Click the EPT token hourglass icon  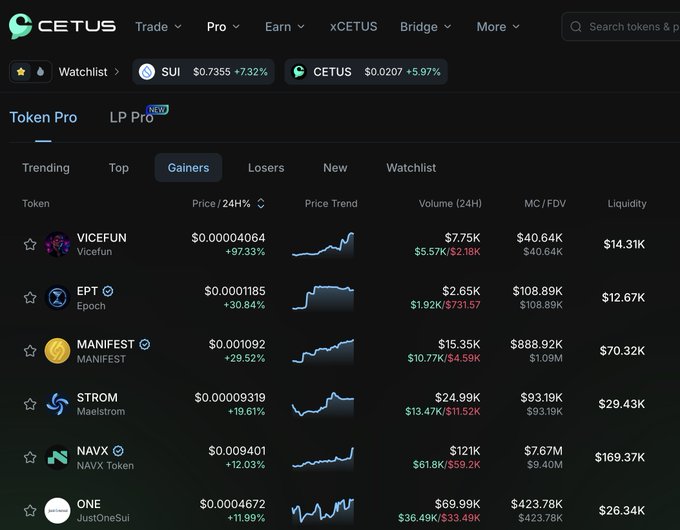coord(57,298)
